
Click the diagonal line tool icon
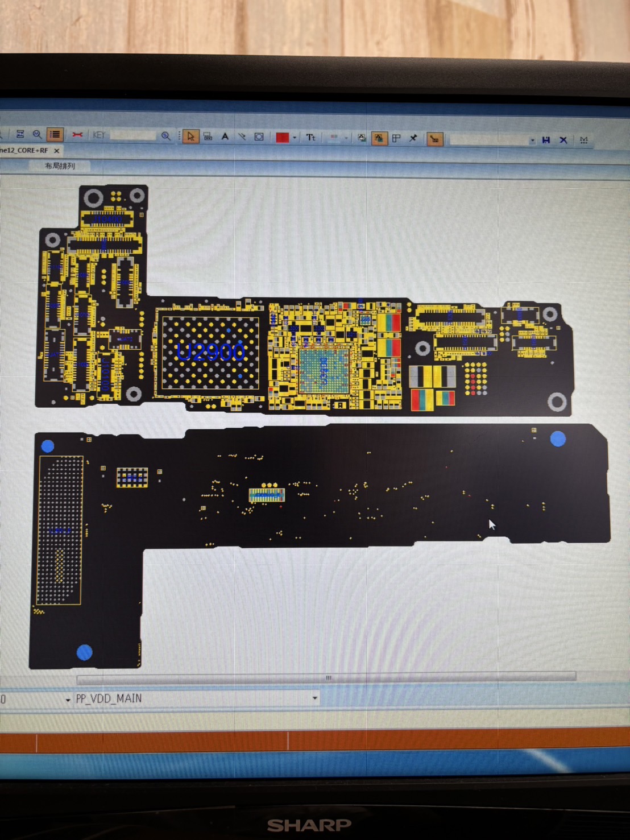pyautogui.click(x=242, y=136)
